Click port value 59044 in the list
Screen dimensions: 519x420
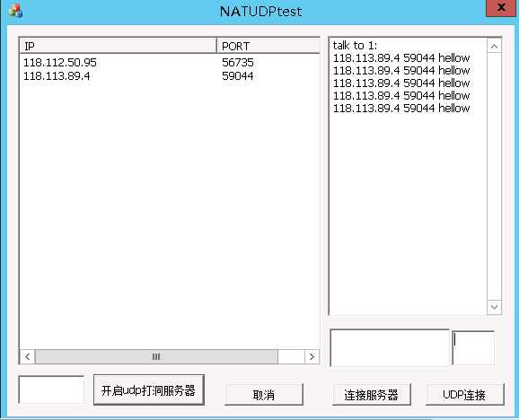click(238, 76)
